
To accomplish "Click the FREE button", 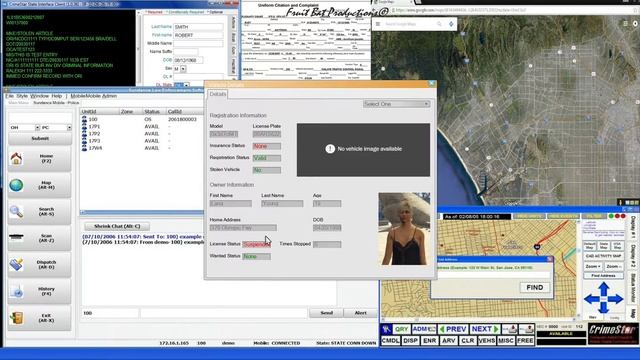I will pyautogui.click(x=525, y=340).
